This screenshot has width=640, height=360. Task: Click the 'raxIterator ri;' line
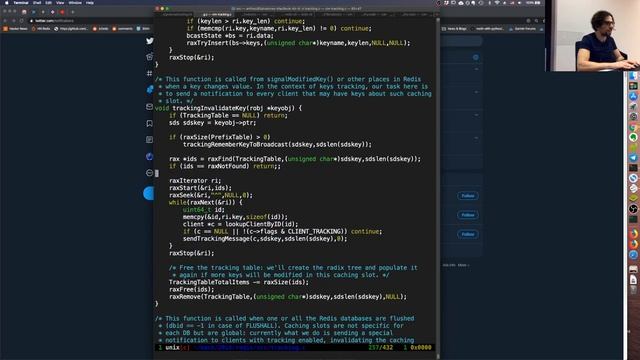click(x=195, y=180)
